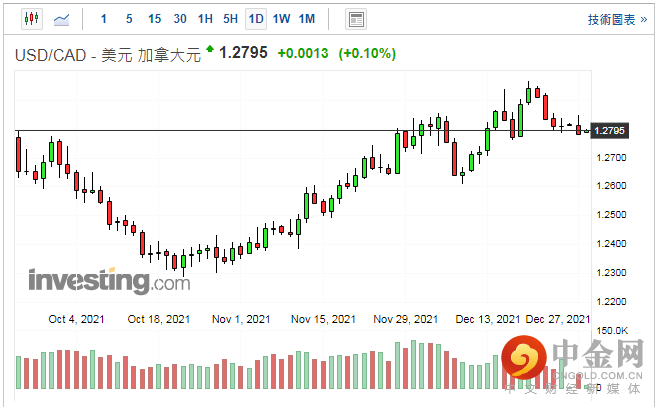Click the Nov 29, 2021 date label
658x407 pixels.
coord(405,319)
